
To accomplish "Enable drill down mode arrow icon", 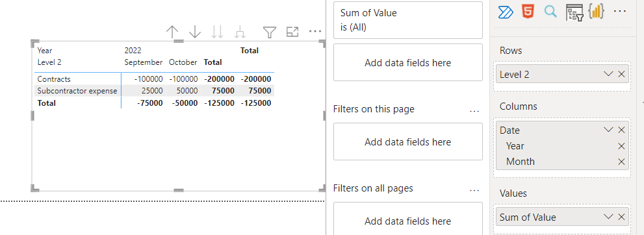I will (x=195, y=32).
